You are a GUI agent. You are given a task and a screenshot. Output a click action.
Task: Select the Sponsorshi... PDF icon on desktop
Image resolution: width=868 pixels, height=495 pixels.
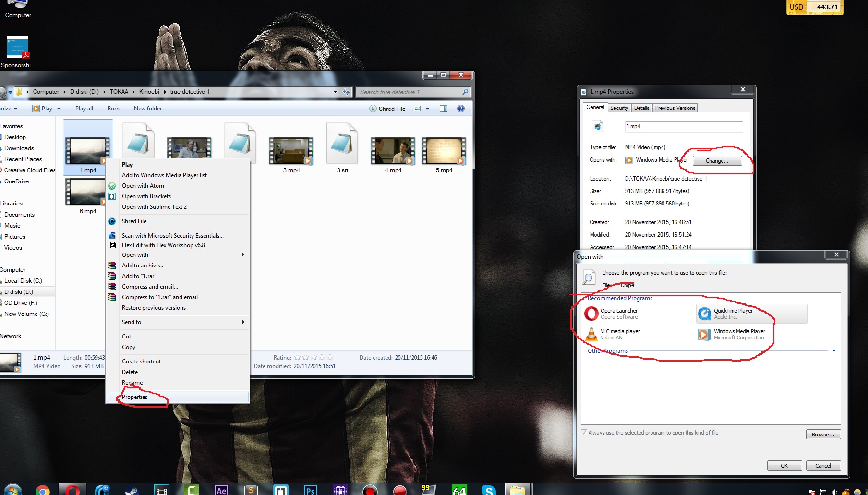(18, 52)
